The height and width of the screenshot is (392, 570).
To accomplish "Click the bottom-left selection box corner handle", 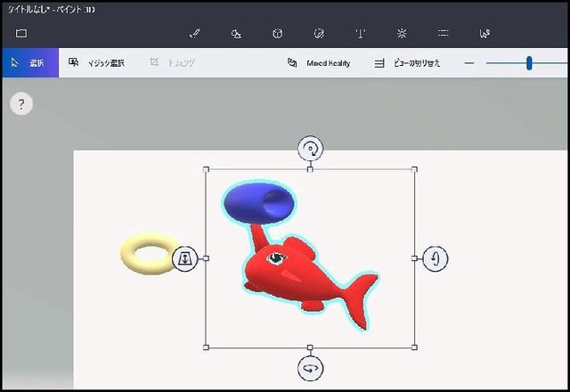I will [206, 347].
